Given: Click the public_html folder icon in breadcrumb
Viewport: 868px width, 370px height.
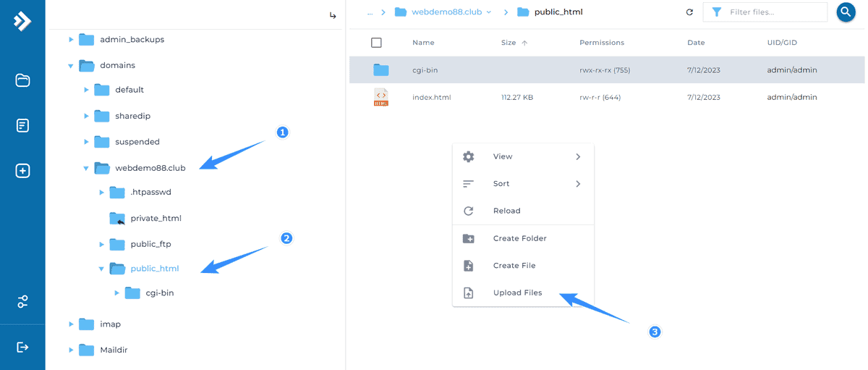Looking at the screenshot, I should (x=523, y=12).
